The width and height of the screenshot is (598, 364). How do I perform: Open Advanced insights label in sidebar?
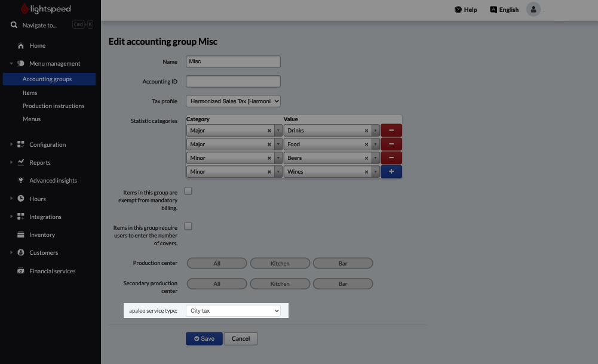[x=53, y=180]
